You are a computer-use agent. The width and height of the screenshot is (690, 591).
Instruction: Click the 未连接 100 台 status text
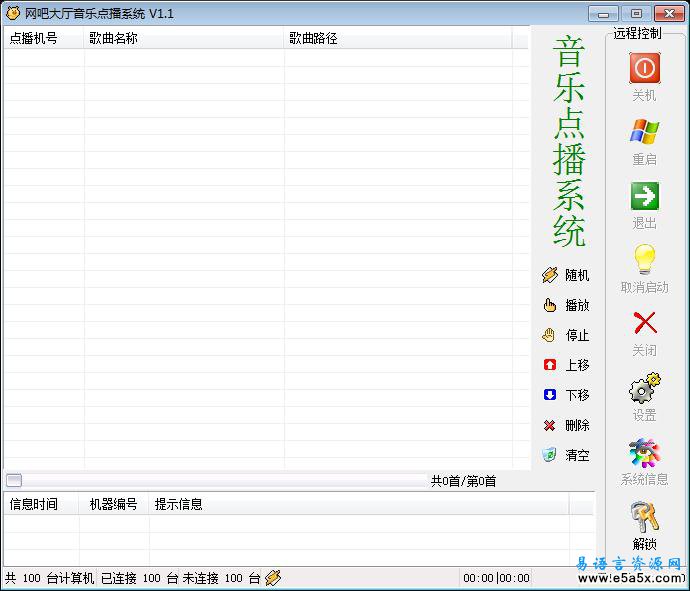[221, 578]
